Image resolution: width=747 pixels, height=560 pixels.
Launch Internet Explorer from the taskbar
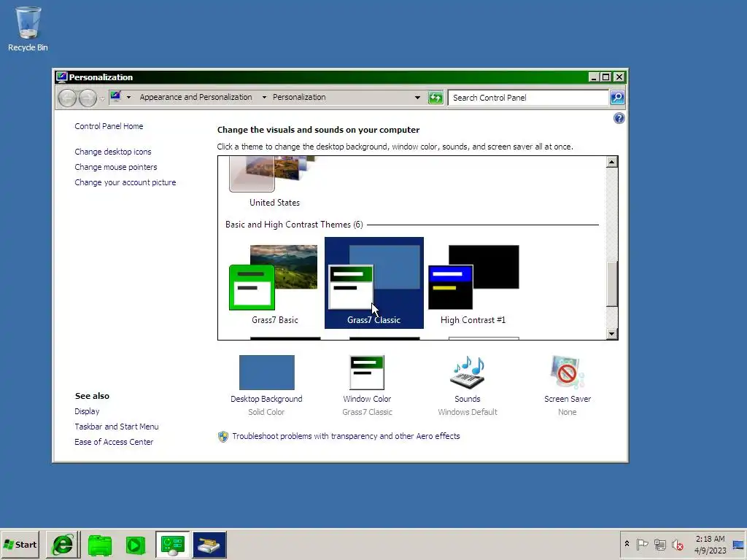63,545
